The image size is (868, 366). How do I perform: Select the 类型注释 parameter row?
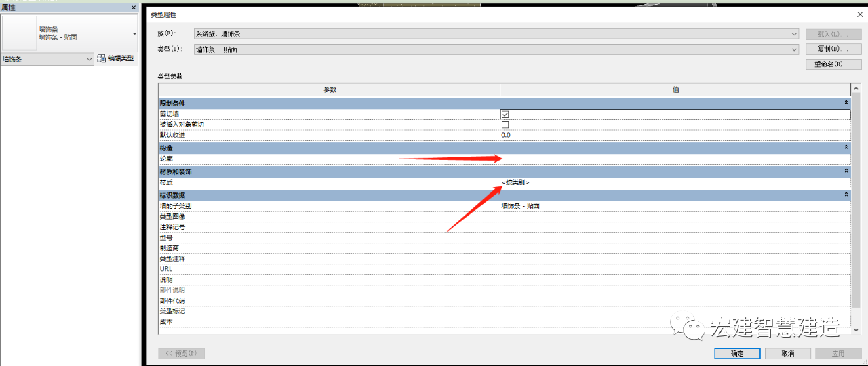tap(505, 258)
